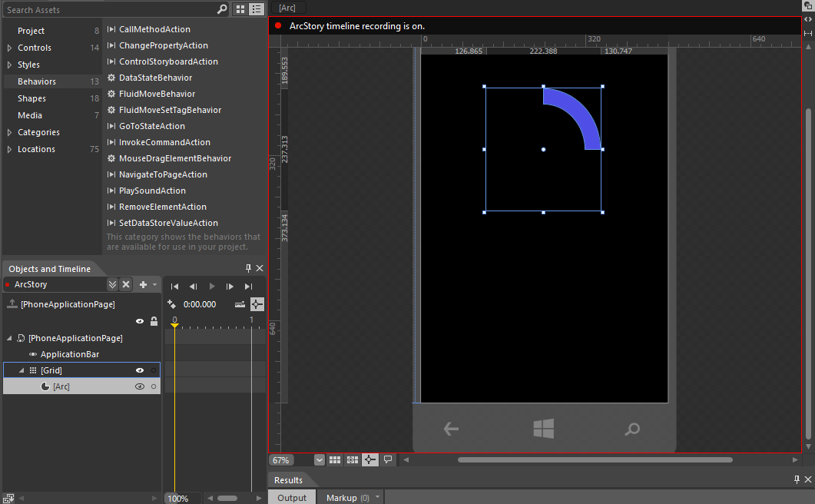Hide the [Arc] element visibility

140,386
